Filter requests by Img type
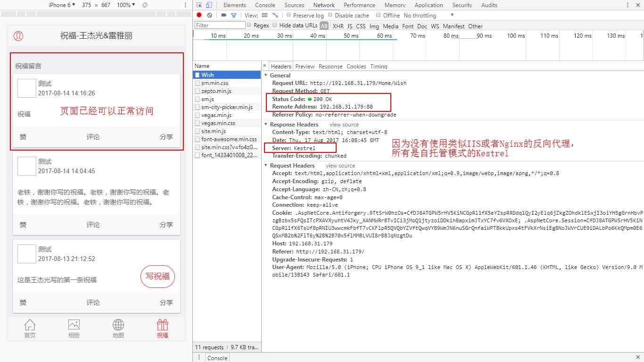The width and height of the screenshot is (644, 362). click(374, 26)
